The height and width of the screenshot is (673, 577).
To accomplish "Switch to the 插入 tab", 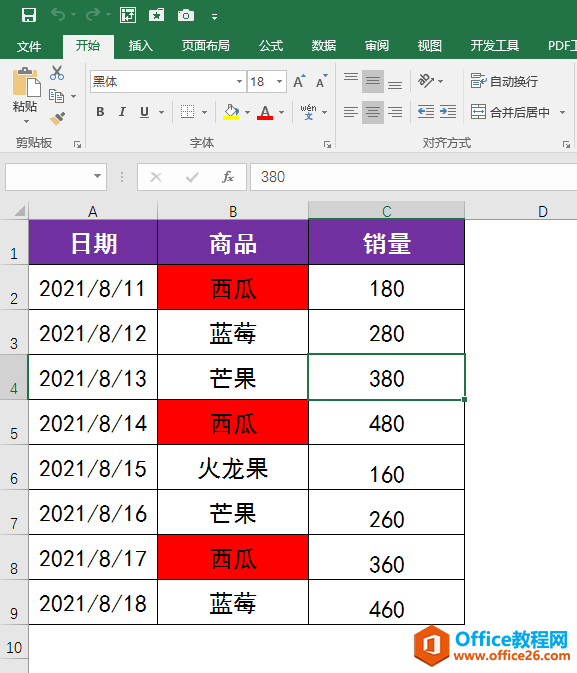I will 141,45.
